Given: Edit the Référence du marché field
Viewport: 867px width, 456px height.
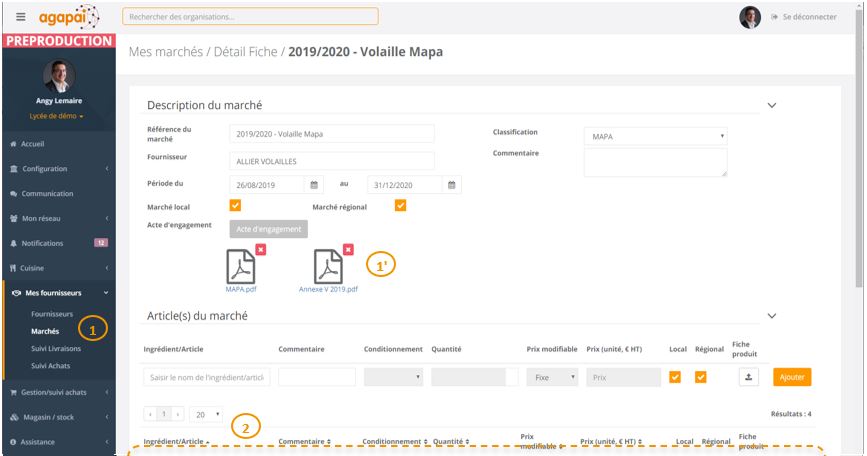Looking at the screenshot, I should click(x=332, y=134).
